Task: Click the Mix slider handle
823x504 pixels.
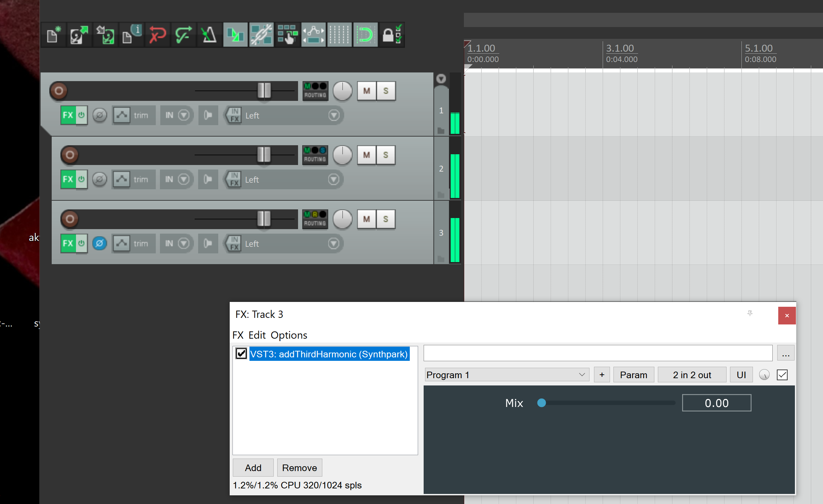Action: (541, 403)
